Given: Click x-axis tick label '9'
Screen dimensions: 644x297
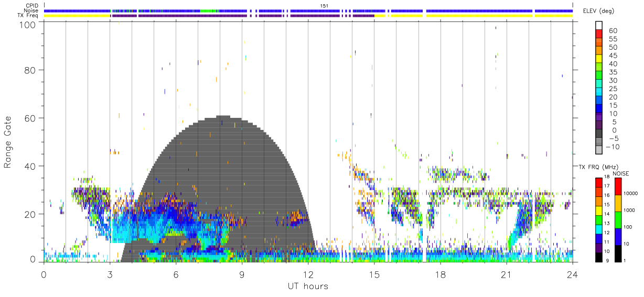Looking at the screenshot, I should (x=242, y=273).
